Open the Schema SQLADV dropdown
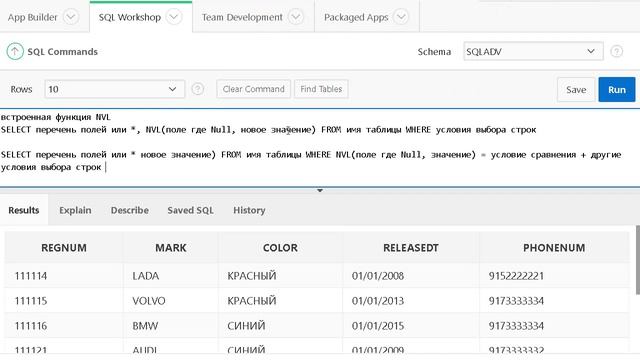The image size is (640, 360). (x=533, y=51)
